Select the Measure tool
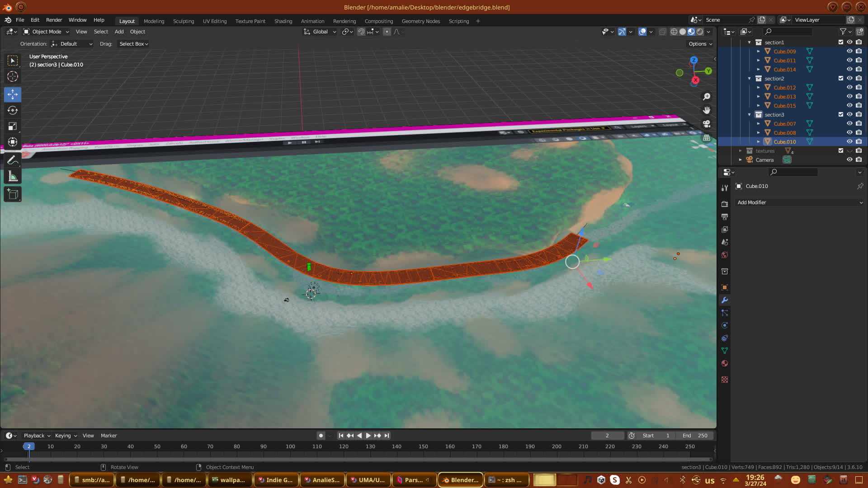The height and width of the screenshot is (488, 868). pyautogui.click(x=13, y=177)
